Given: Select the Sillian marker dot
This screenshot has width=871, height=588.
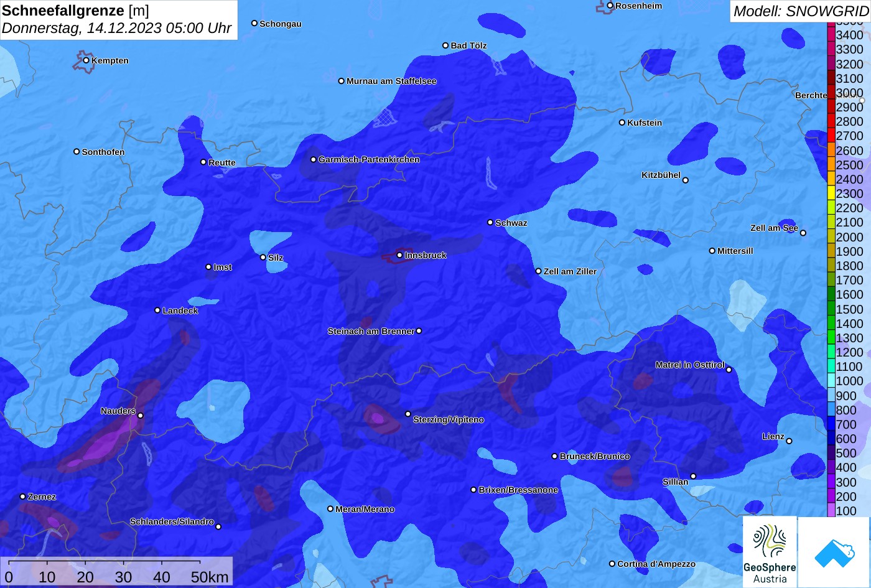Looking at the screenshot, I should [x=693, y=477].
